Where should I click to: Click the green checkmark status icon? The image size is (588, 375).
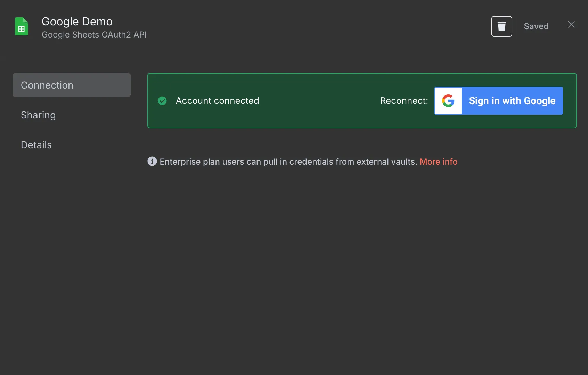click(162, 101)
